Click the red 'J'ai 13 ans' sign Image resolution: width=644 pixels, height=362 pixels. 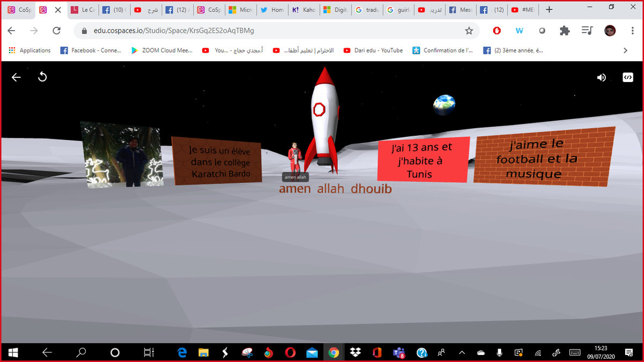(423, 159)
